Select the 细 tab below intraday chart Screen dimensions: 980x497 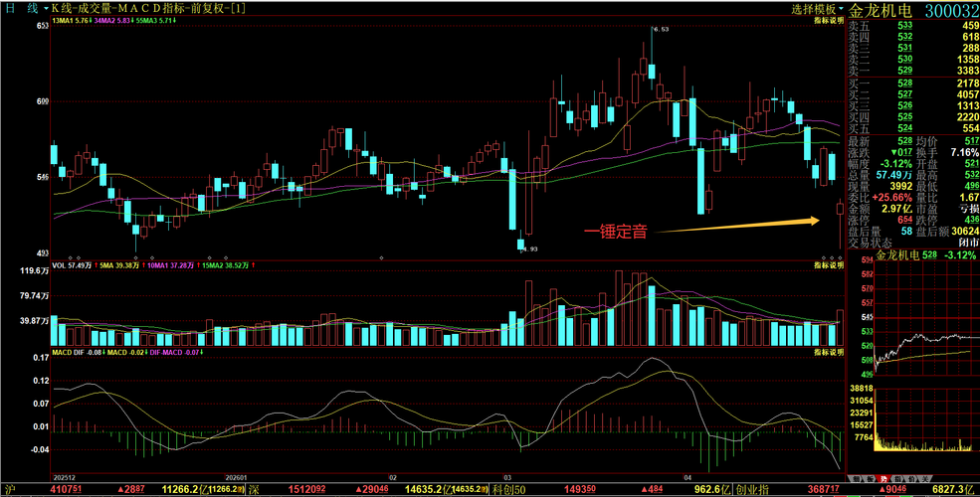click(x=857, y=479)
